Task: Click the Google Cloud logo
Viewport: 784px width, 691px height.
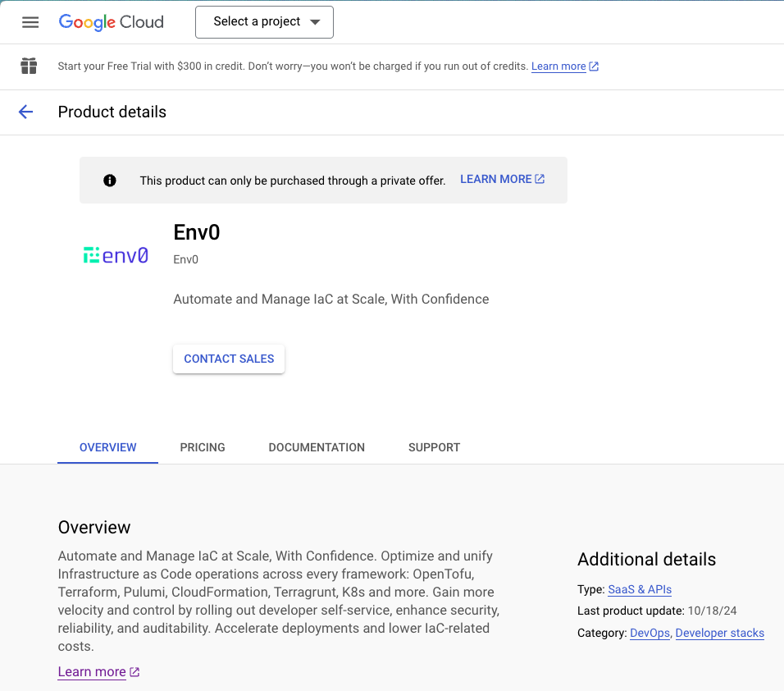Action: coord(111,22)
